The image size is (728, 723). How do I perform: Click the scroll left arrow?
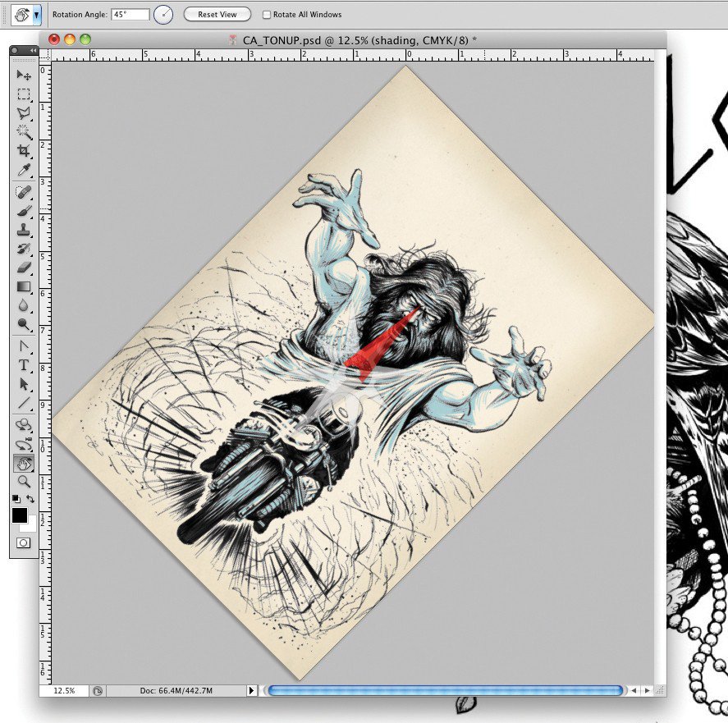[x=634, y=690]
